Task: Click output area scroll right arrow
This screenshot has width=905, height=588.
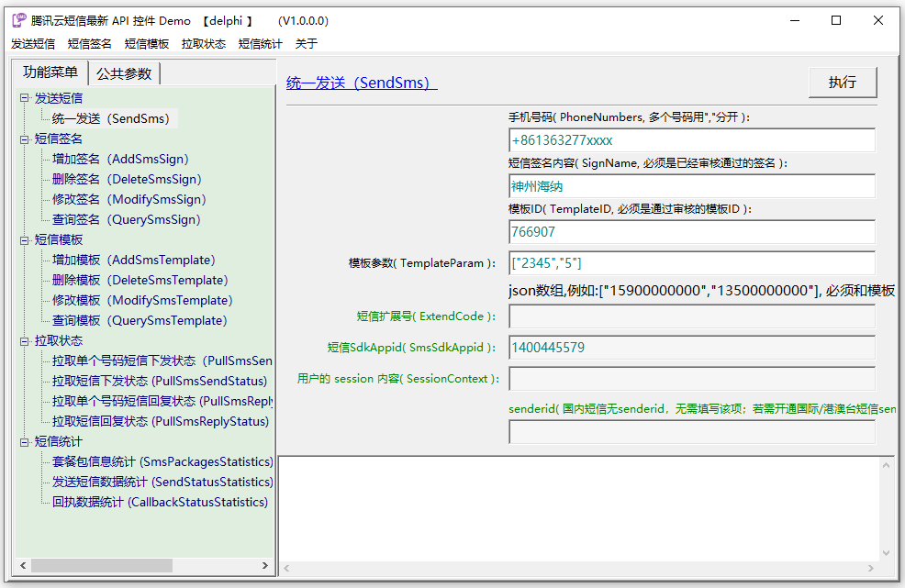Action: pos(871,569)
